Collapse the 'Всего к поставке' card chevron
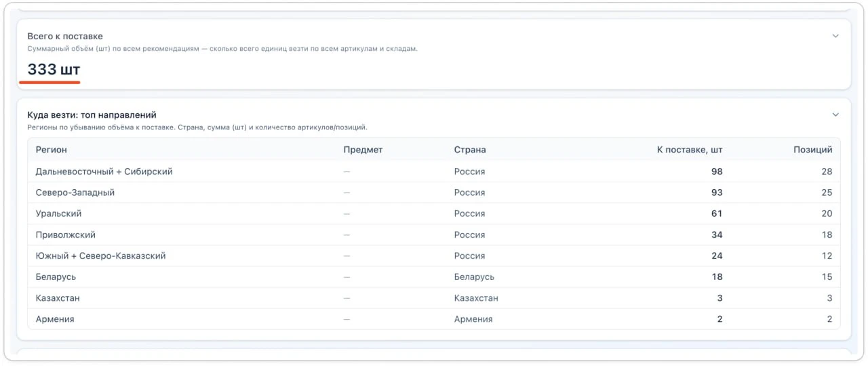The image size is (868, 366). point(835,36)
